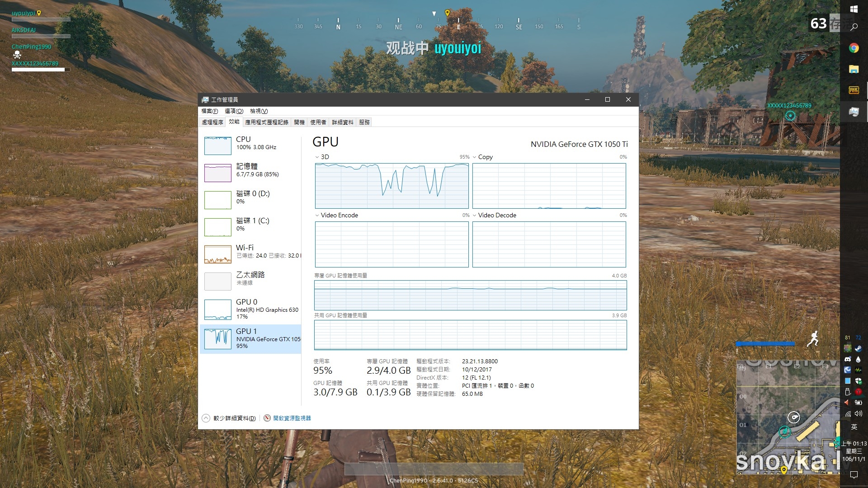The height and width of the screenshot is (488, 868).
Task: Click the USB safely remove hardware icon
Action: coord(848,392)
